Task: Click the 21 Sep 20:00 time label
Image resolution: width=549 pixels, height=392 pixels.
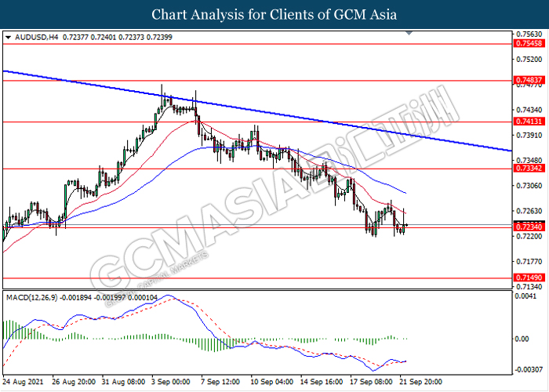Action: (421, 382)
